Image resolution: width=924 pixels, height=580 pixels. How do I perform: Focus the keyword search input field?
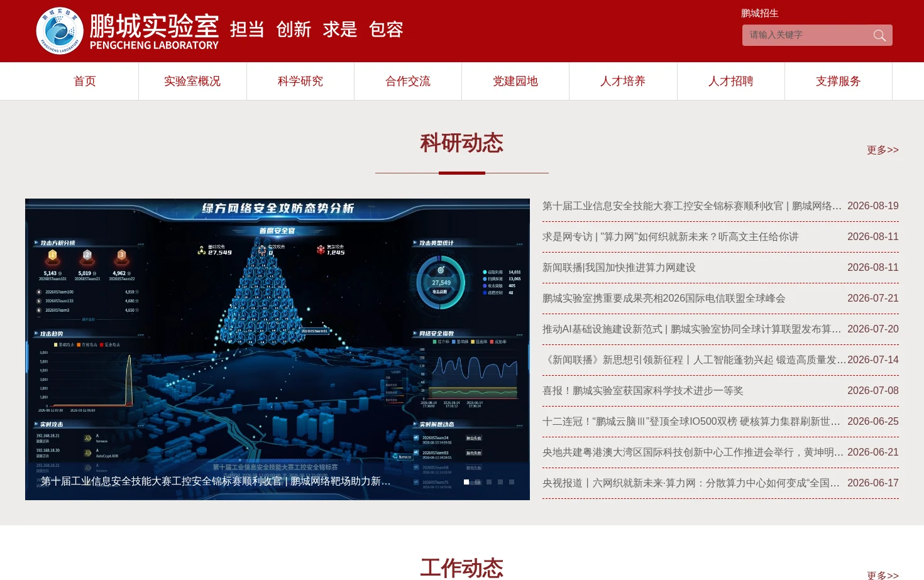pyautogui.click(x=807, y=35)
